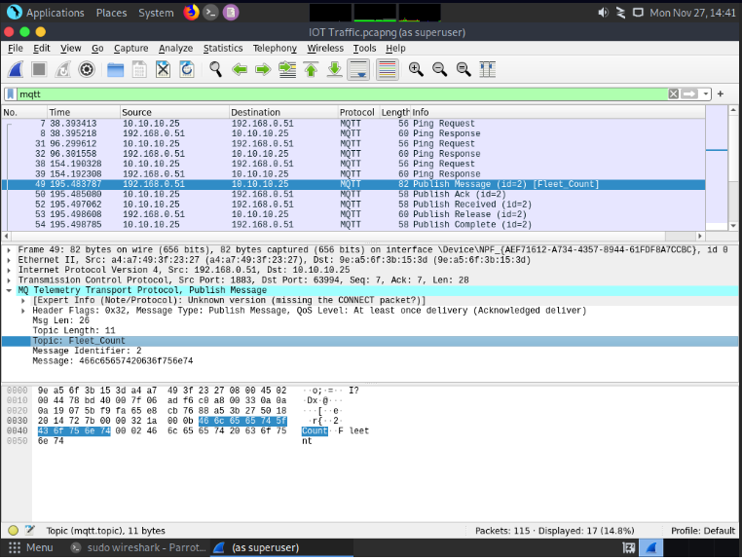Open the Telephony menu
Viewport: 742px width, 560px height.
(275, 48)
